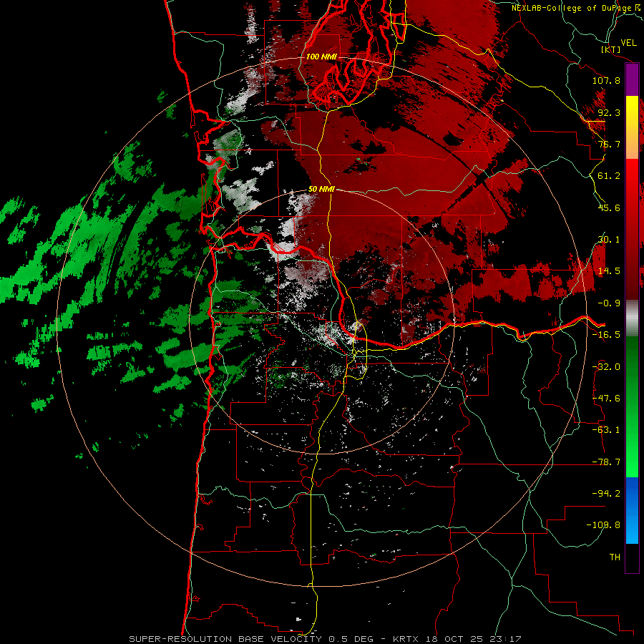The height and width of the screenshot is (644, 644).
Task: Click the gray near-zero segment of color bar
Action: pyautogui.click(x=632, y=318)
